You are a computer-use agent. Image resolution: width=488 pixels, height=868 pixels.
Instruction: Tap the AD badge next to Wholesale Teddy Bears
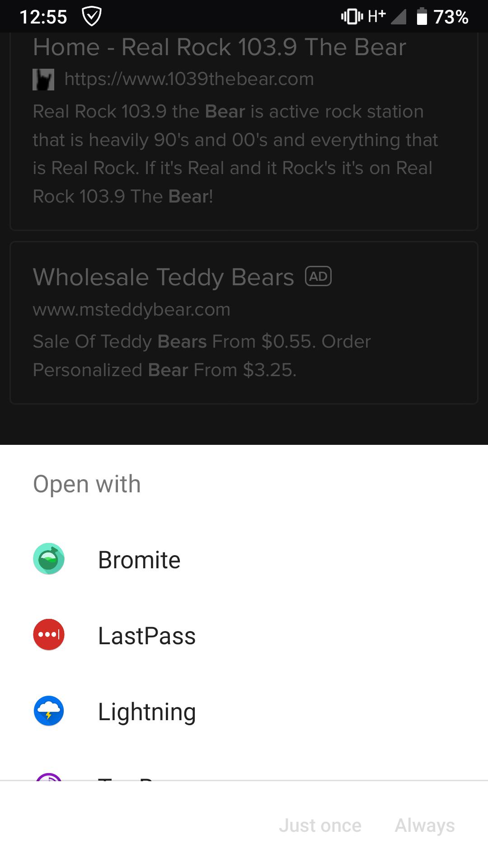319,276
